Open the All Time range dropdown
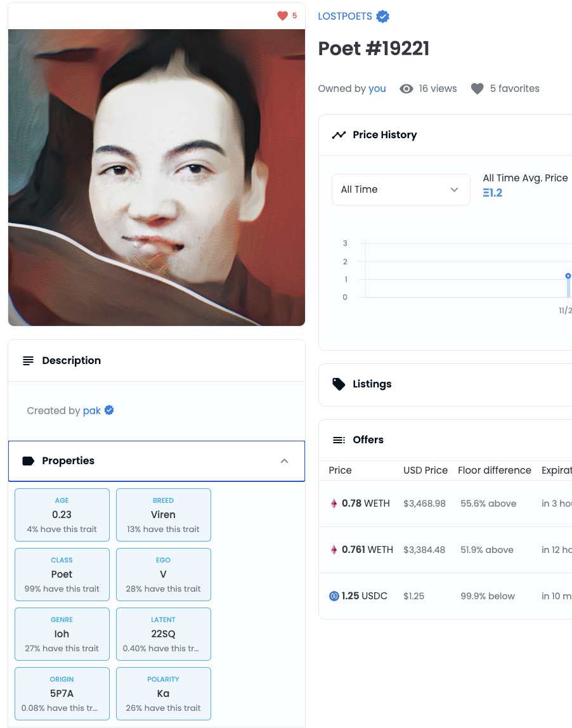The width and height of the screenshot is (572, 728). [401, 190]
